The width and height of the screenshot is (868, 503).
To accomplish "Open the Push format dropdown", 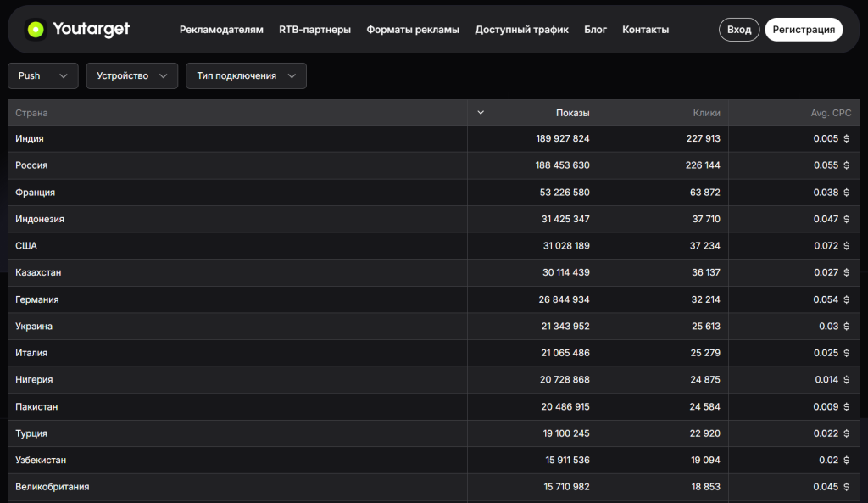I will click(43, 75).
